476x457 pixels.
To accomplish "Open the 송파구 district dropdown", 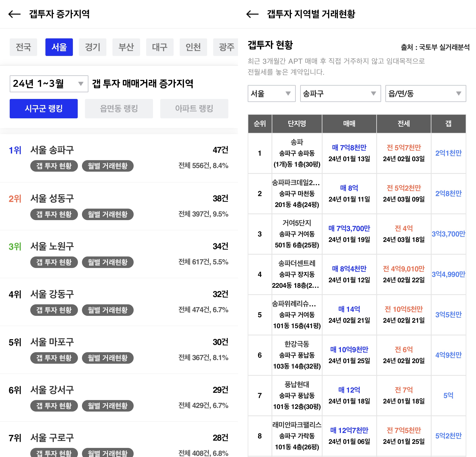I will [x=340, y=94].
